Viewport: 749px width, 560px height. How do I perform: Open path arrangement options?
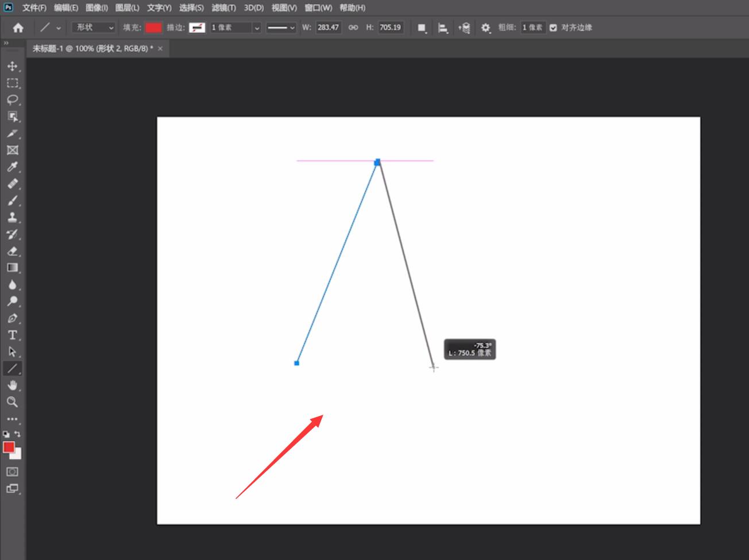tap(464, 28)
